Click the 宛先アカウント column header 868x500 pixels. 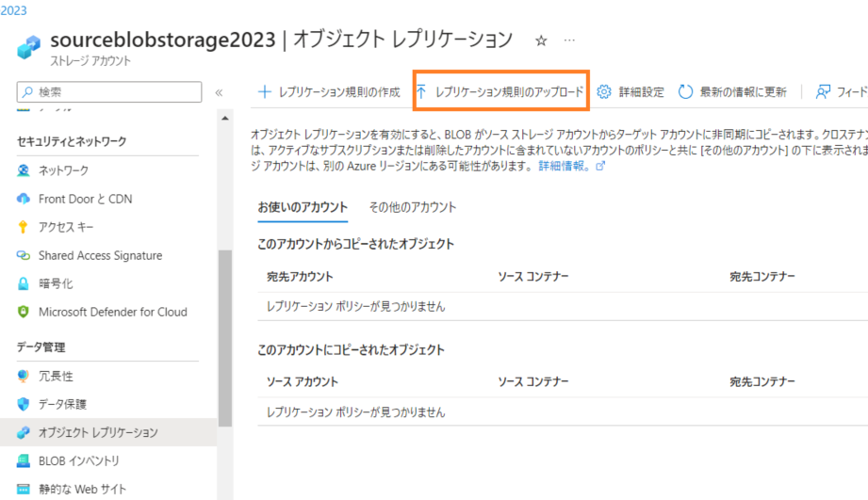[300, 277]
